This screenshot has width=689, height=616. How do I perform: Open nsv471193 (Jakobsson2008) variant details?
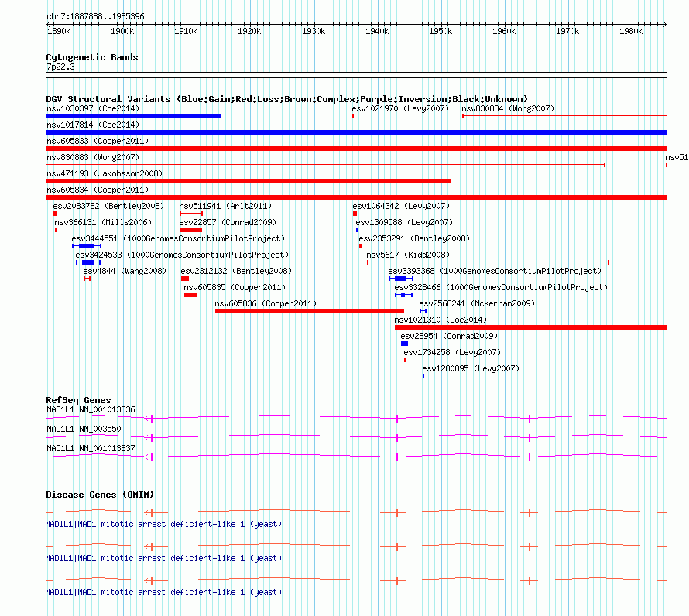point(105,173)
